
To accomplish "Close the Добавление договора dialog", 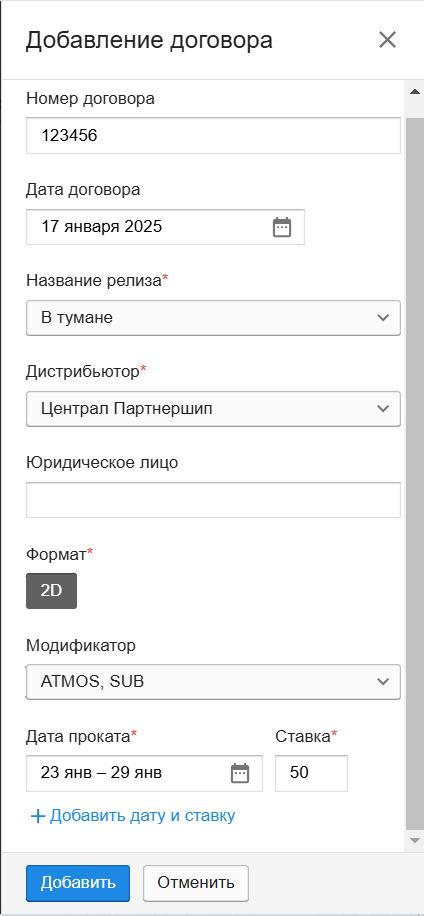I will coord(387,40).
